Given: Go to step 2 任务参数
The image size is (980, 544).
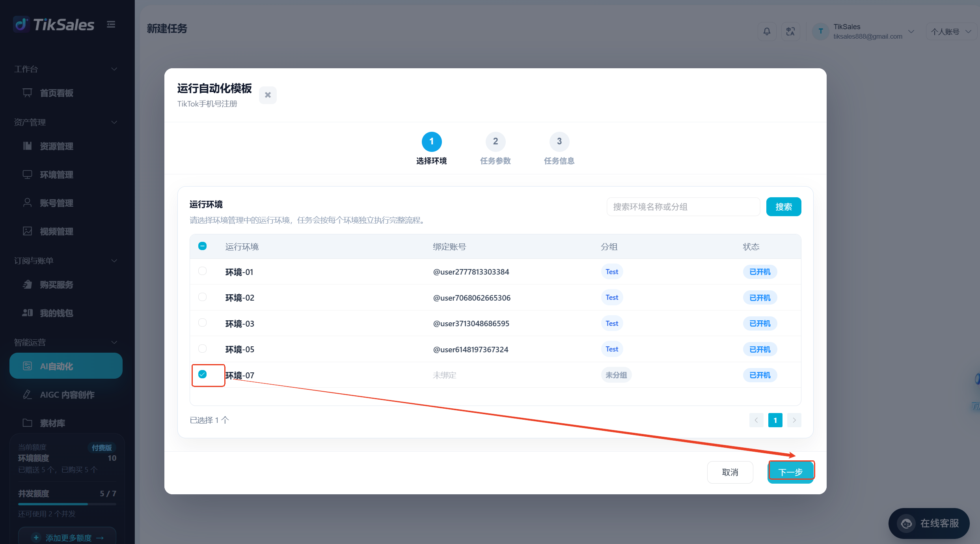Looking at the screenshot, I should [496, 149].
